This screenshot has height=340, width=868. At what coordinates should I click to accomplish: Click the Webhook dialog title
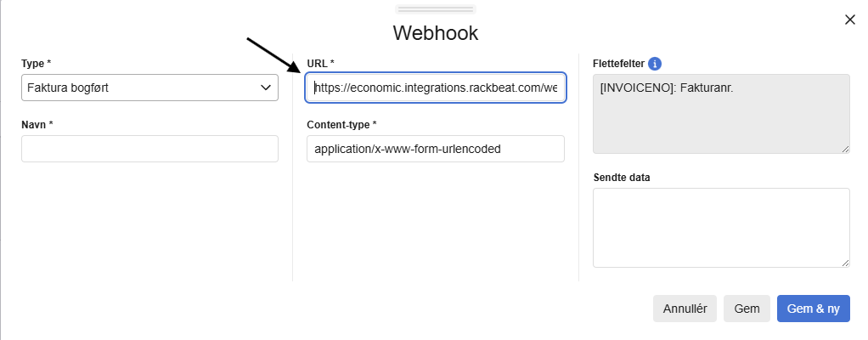click(x=436, y=33)
